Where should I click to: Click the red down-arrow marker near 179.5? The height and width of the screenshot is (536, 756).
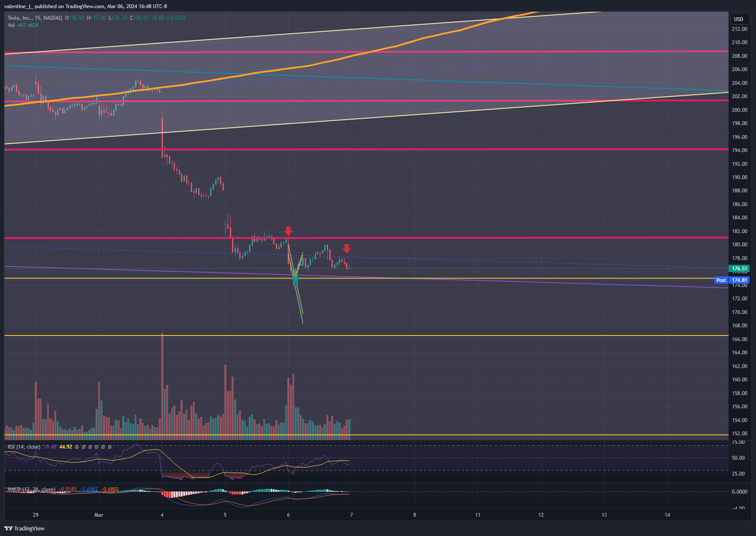coord(346,249)
